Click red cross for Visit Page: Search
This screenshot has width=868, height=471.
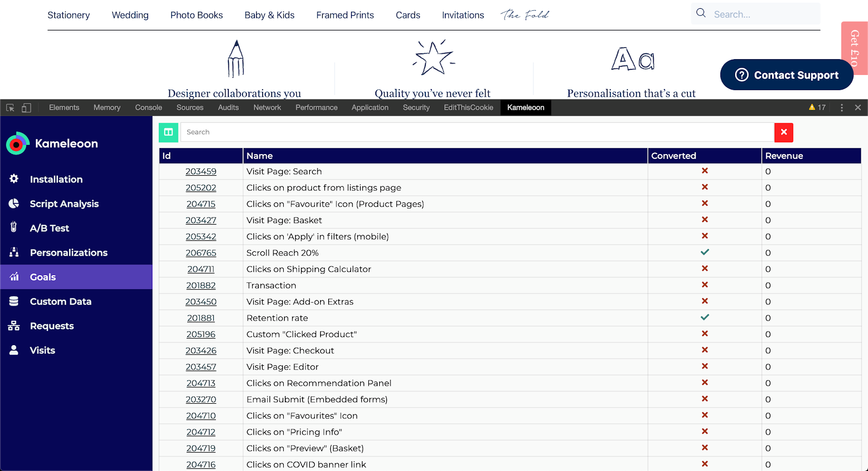pos(705,170)
